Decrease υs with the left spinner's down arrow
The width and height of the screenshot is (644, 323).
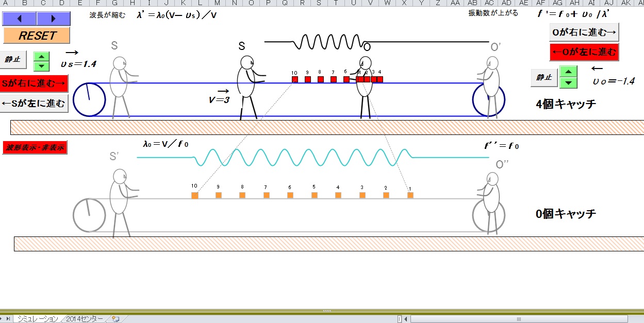point(41,66)
